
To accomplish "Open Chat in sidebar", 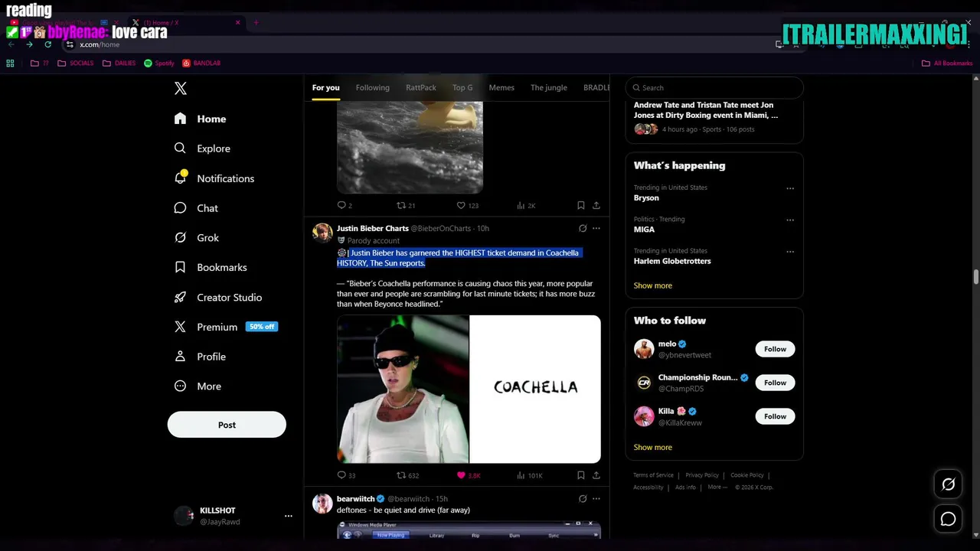I will point(196,208).
